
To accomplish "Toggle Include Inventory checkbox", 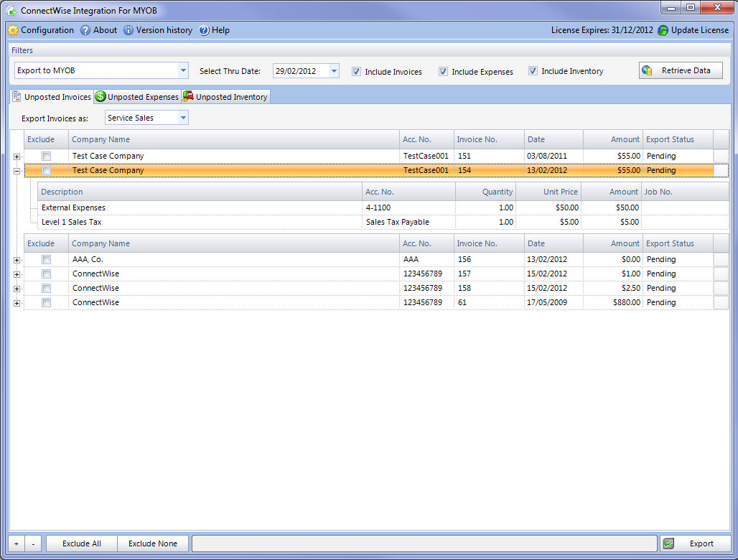I will point(533,71).
